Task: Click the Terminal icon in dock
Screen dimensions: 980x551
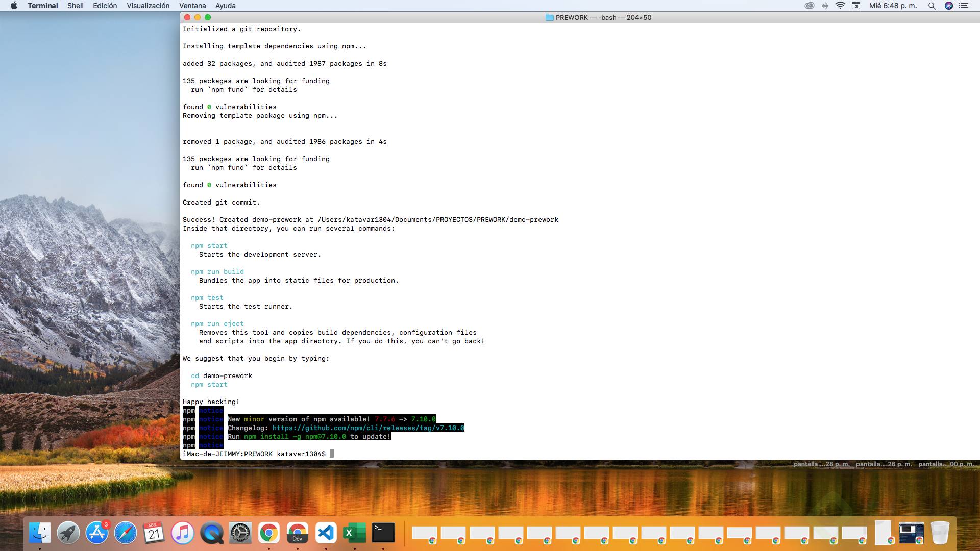Action: click(x=383, y=533)
